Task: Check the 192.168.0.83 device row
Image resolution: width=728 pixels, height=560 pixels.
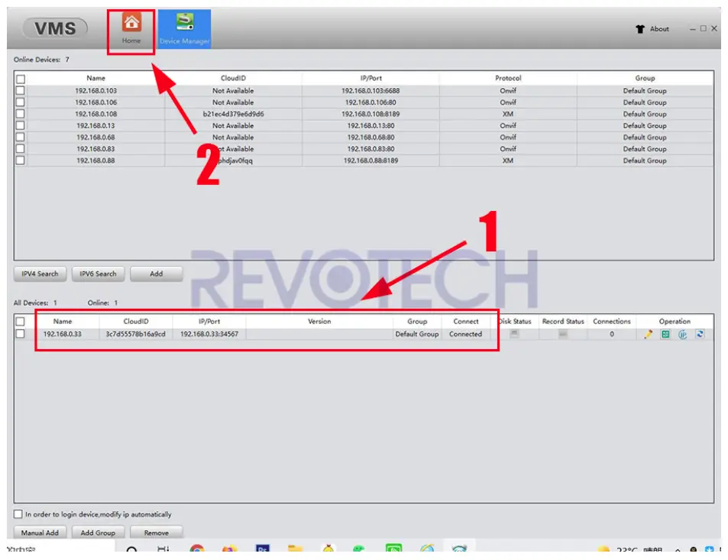Action: tap(21, 148)
